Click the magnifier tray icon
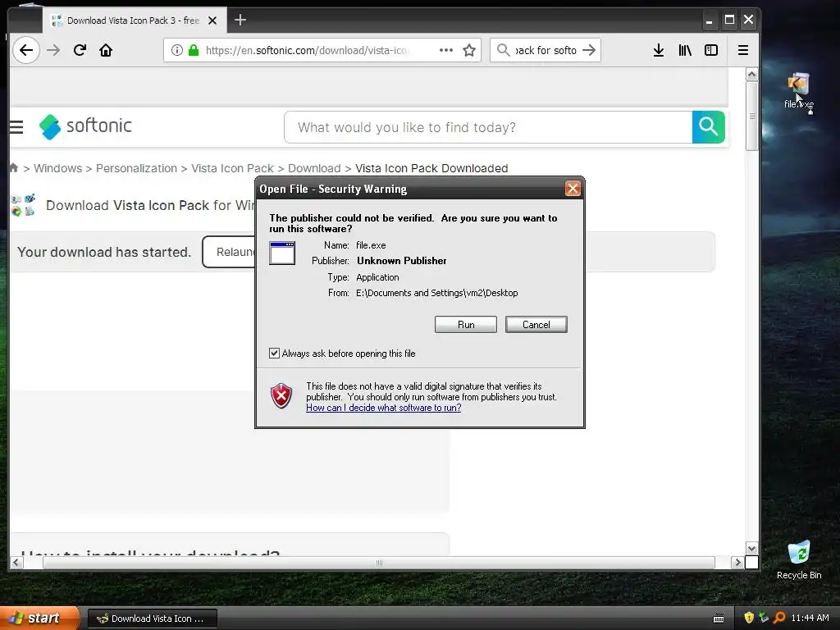 [x=779, y=618]
